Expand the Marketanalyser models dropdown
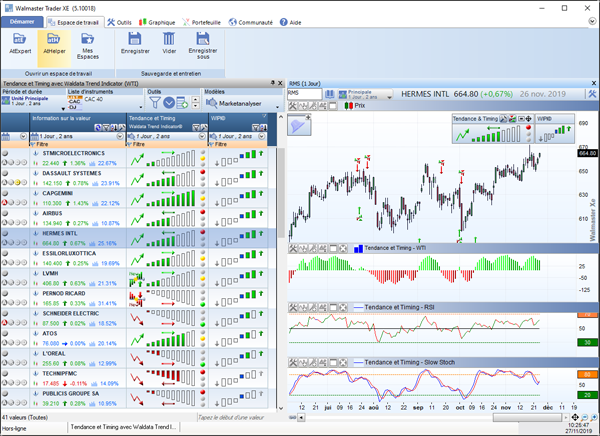This screenshot has width=600, height=436. [x=277, y=108]
